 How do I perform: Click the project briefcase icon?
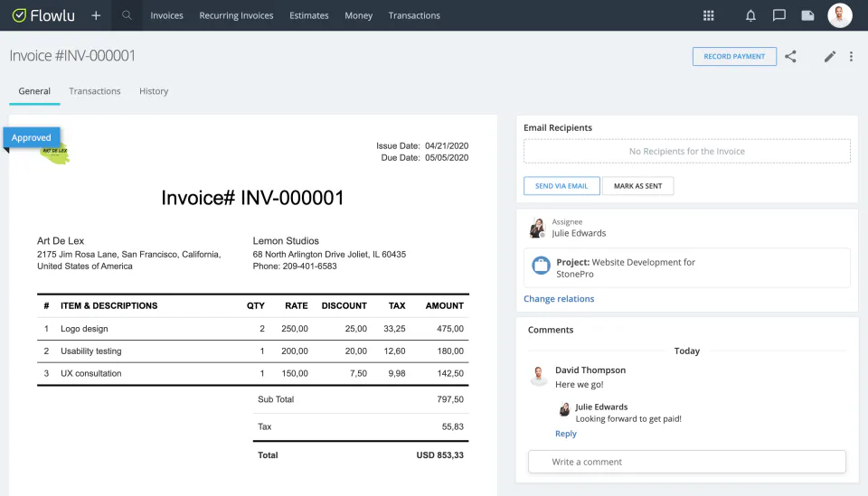coord(541,266)
